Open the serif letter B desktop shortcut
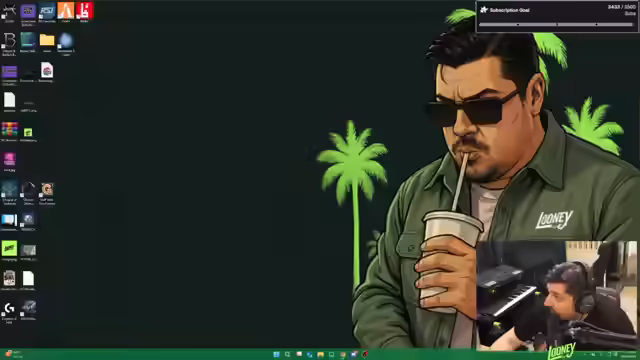 [x=9, y=40]
